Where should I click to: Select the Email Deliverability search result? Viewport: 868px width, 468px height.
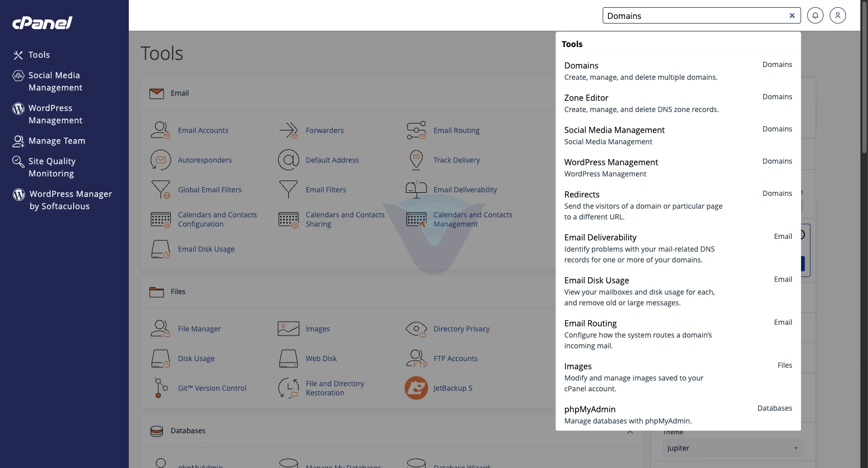pos(678,248)
